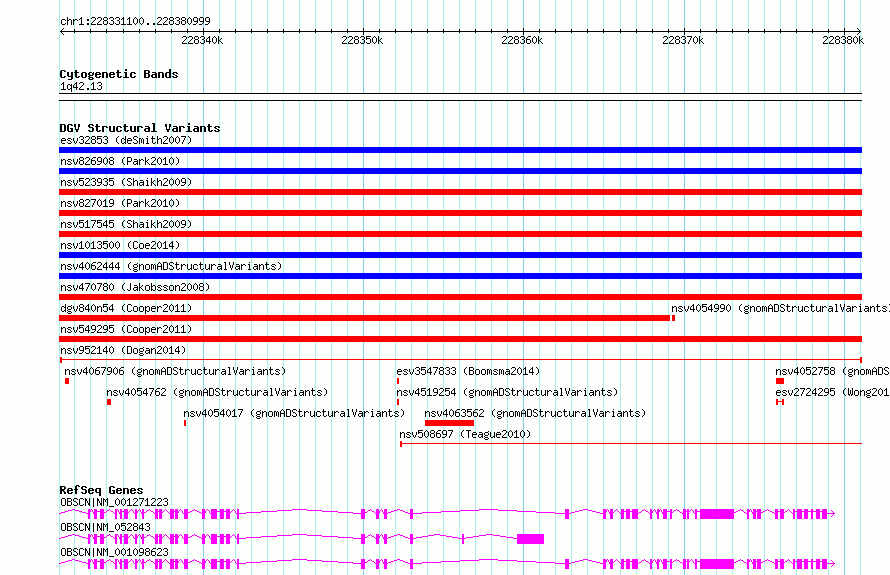Click the red nsv523935 variant bar
Screen dimensions: 890x575
click(x=460, y=192)
